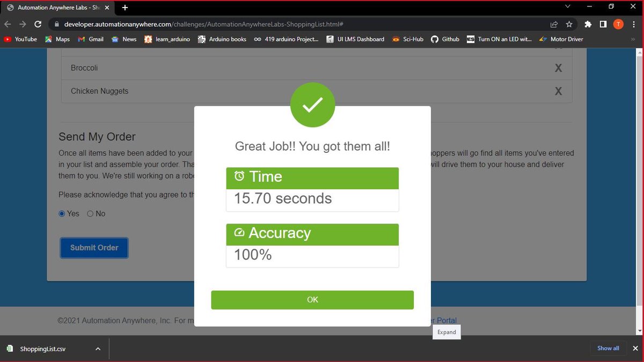This screenshot has width=644, height=362.
Task: Open the Arduino books bookmark
Action: [222, 39]
